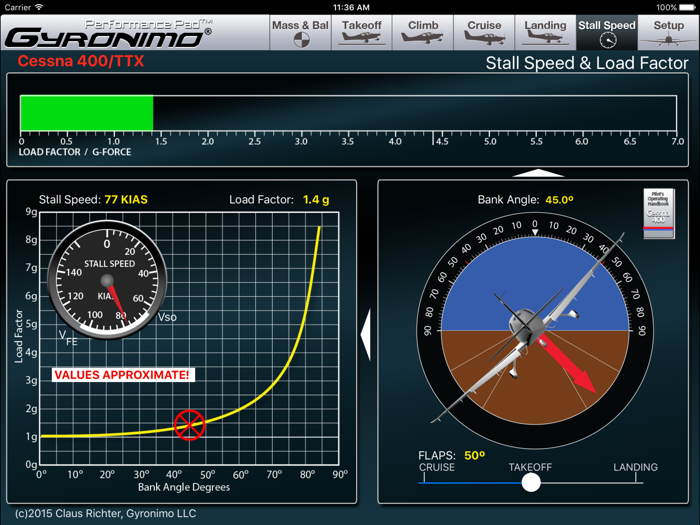
Task: Click the copyright Claus Richter, Gyronimo LLC text
Action: tap(105, 513)
